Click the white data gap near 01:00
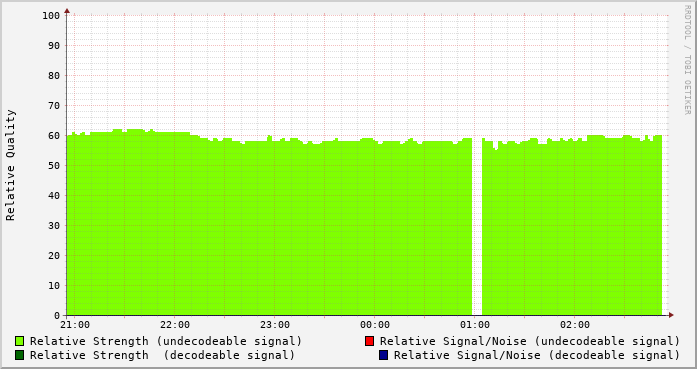 click(x=477, y=227)
